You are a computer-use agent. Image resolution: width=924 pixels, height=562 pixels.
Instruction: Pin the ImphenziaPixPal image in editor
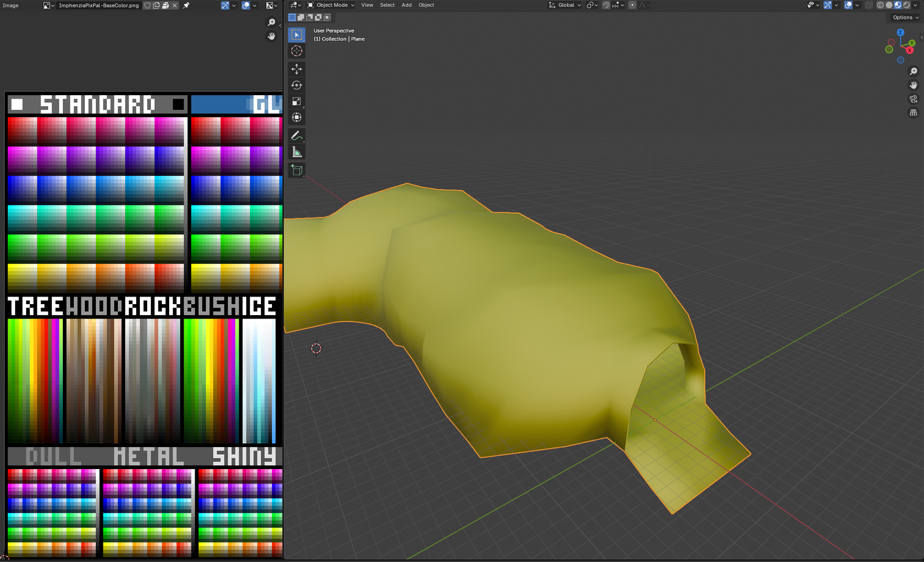tap(187, 5)
